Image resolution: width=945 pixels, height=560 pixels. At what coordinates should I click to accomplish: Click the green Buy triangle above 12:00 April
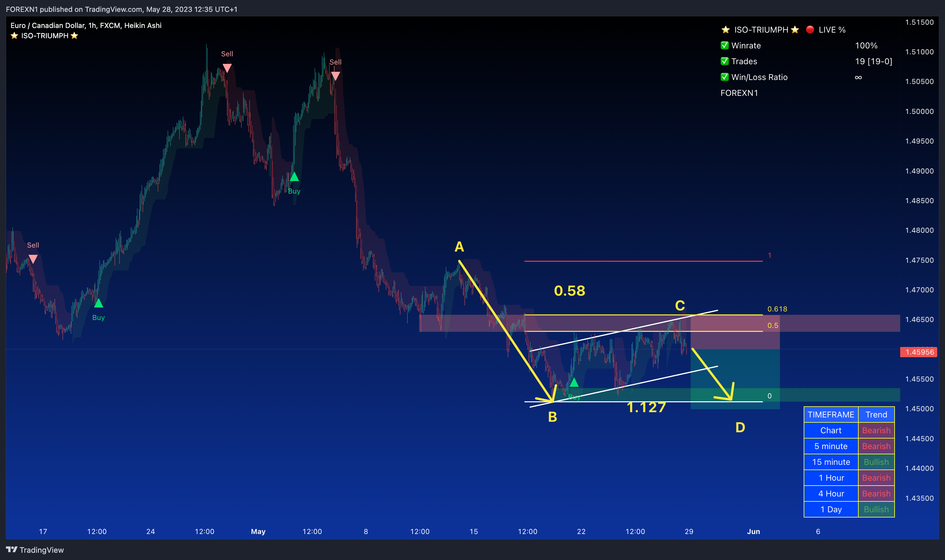98,303
